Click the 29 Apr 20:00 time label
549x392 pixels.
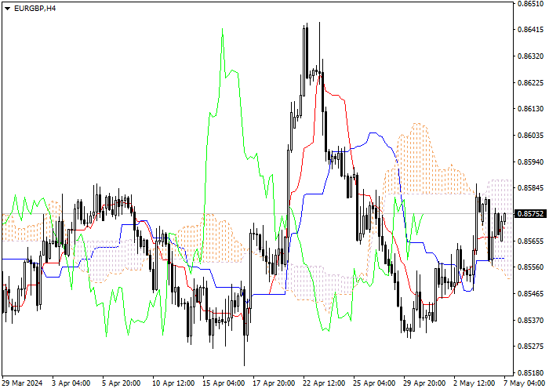pyautogui.click(x=425, y=383)
